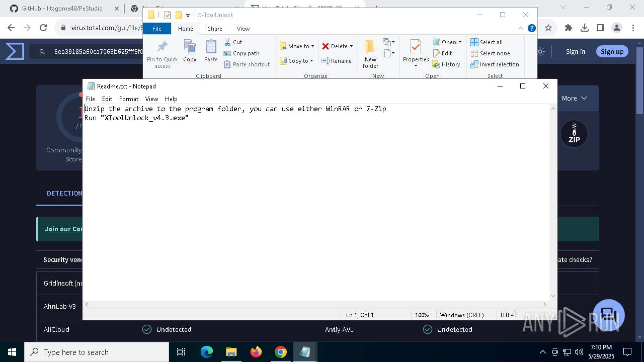
Task: Click Windows taskbar search box
Action: tap(97, 352)
